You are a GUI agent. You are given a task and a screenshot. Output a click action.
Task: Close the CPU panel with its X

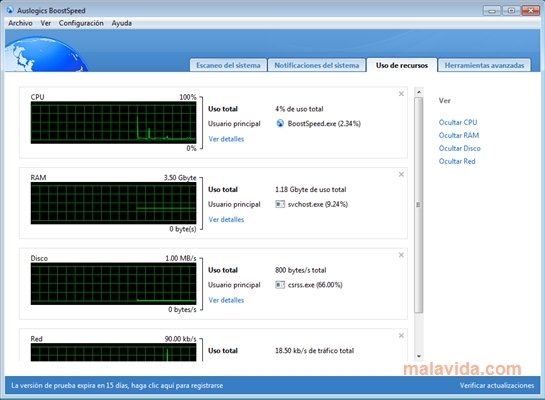(401, 93)
